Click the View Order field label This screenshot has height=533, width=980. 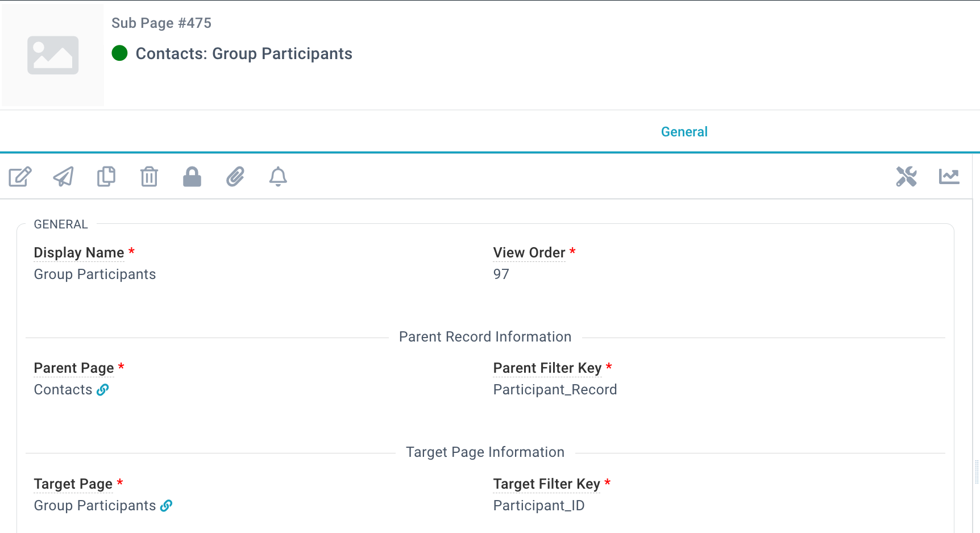click(529, 252)
